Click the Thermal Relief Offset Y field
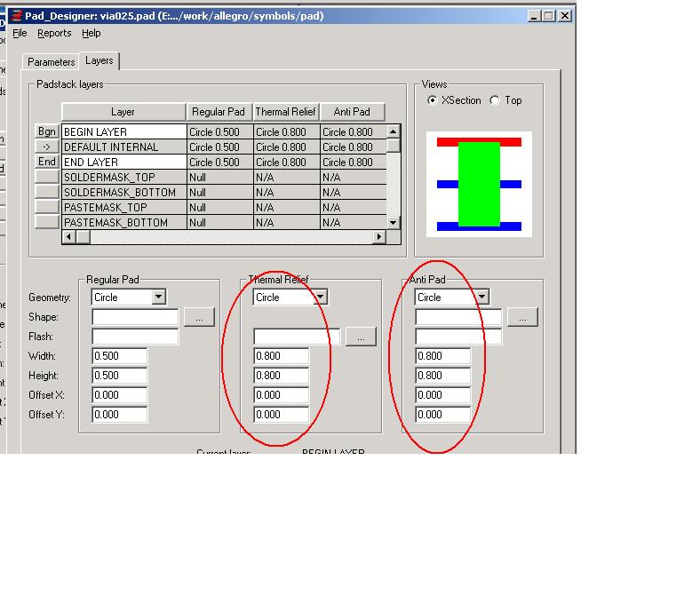Screen dimensions: 700x595 coord(282,415)
